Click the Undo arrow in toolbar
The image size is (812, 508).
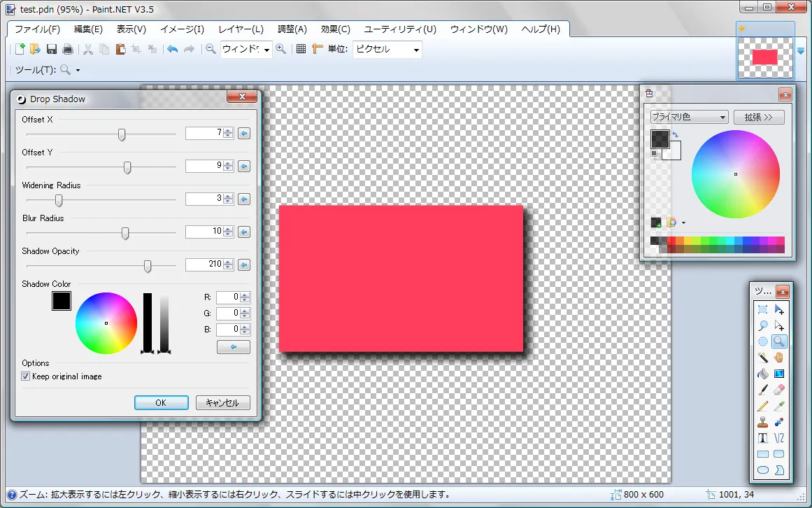tap(172, 49)
